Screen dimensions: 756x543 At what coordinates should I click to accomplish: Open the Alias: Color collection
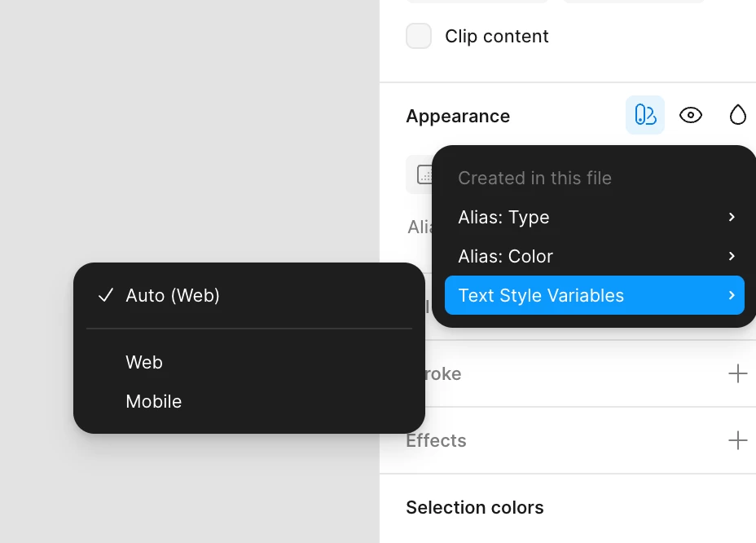click(x=505, y=256)
